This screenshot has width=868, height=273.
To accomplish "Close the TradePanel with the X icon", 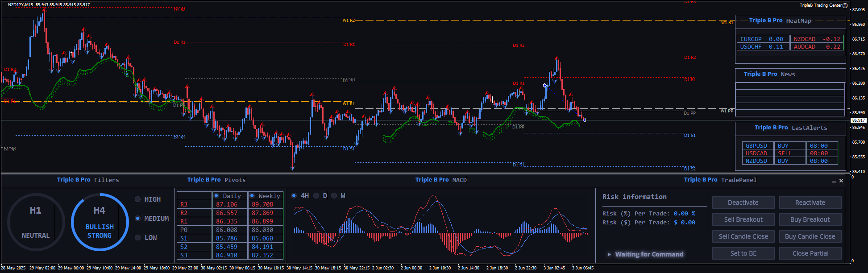I will [841, 181].
